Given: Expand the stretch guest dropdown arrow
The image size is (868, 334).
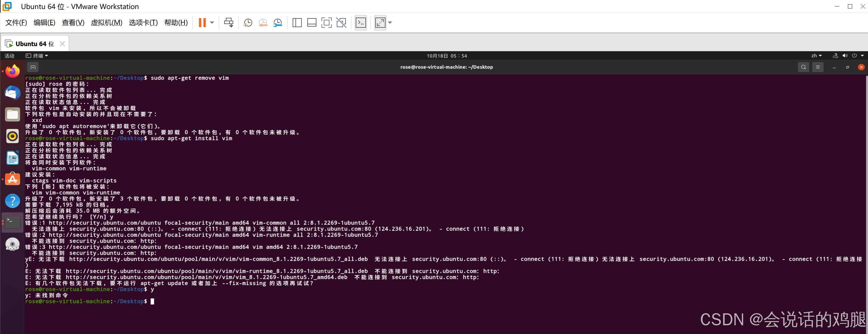Looking at the screenshot, I should (390, 23).
